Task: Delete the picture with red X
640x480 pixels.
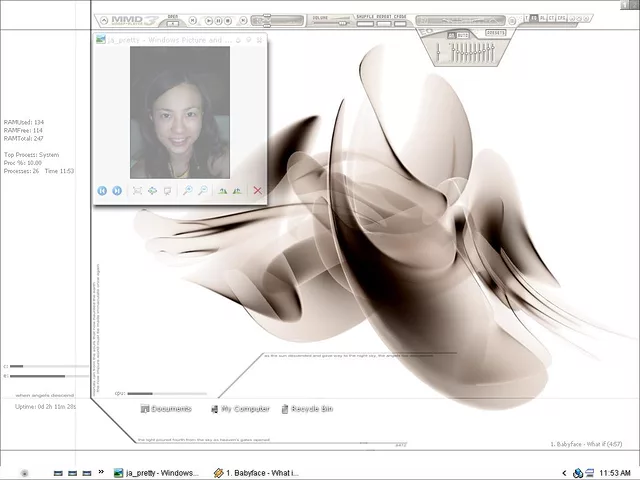Action: 257,190
